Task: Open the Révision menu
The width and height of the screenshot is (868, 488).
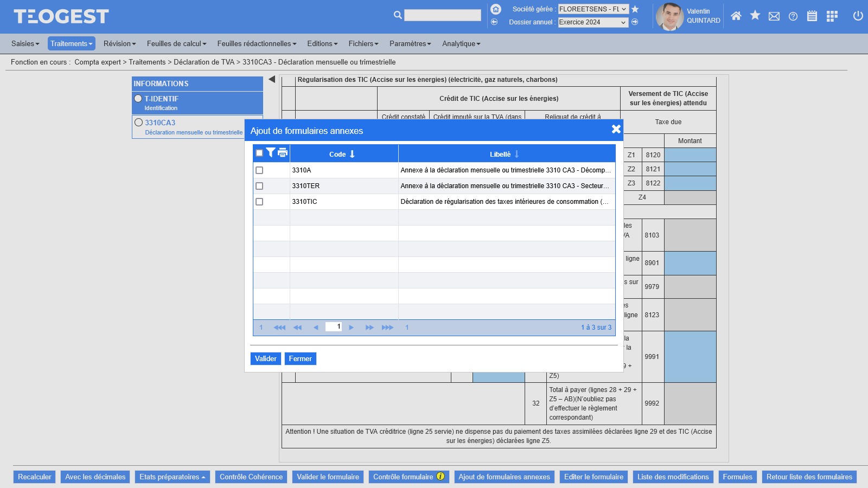Action: tap(119, 44)
